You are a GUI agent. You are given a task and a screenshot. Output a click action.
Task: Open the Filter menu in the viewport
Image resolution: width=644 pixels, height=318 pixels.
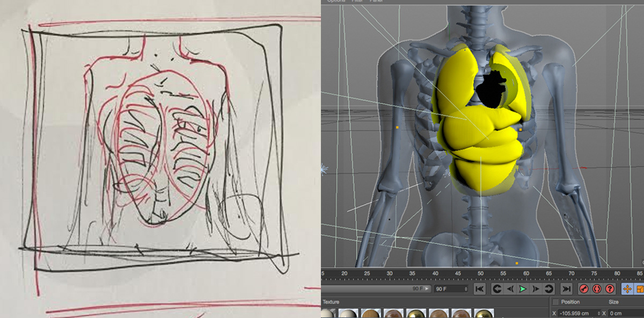click(x=357, y=2)
